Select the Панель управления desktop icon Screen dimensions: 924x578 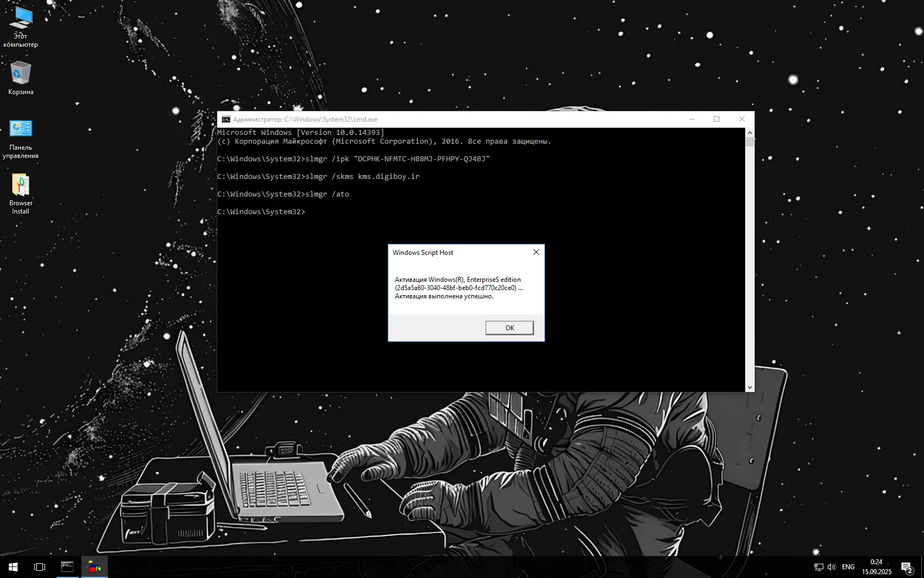pos(21,139)
